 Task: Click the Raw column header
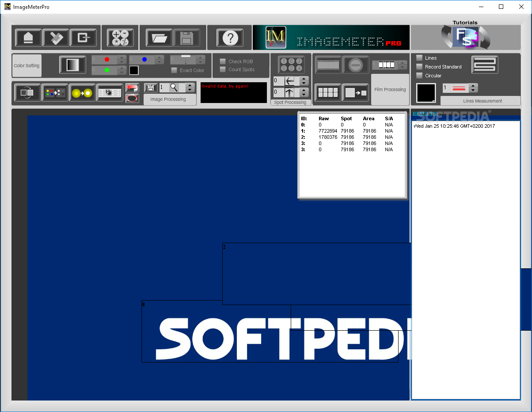click(323, 118)
